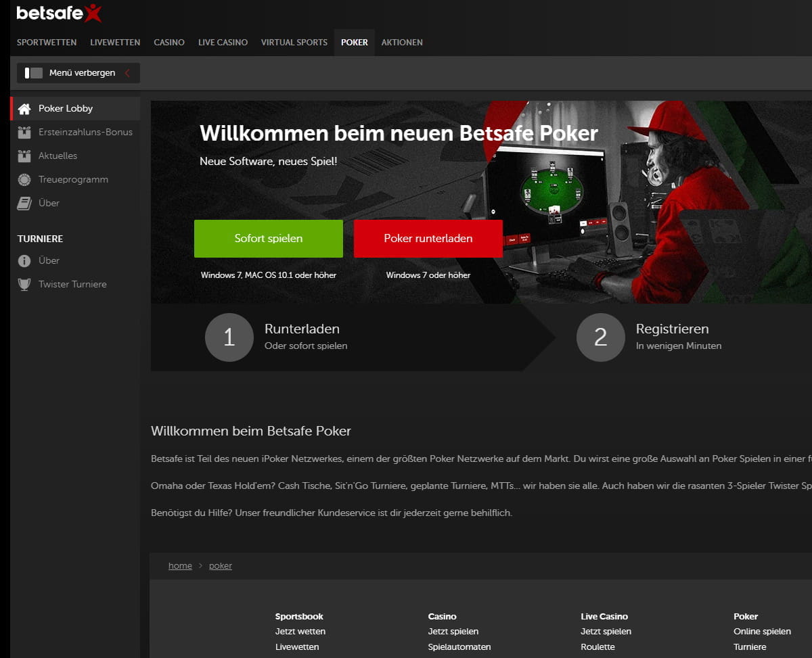The height and width of the screenshot is (658, 812).
Task: Click Jetzt spielen under footer Live Casino
Action: (606, 631)
